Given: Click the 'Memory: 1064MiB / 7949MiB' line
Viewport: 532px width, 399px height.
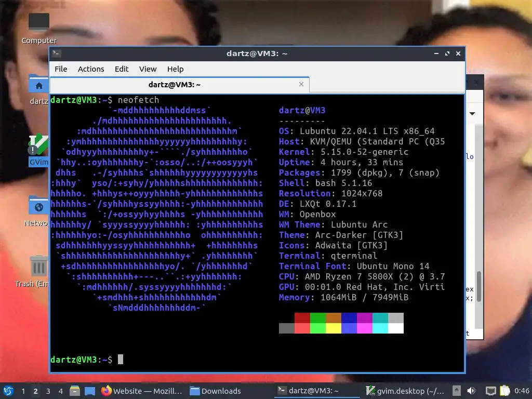Looking at the screenshot, I should point(344,297).
